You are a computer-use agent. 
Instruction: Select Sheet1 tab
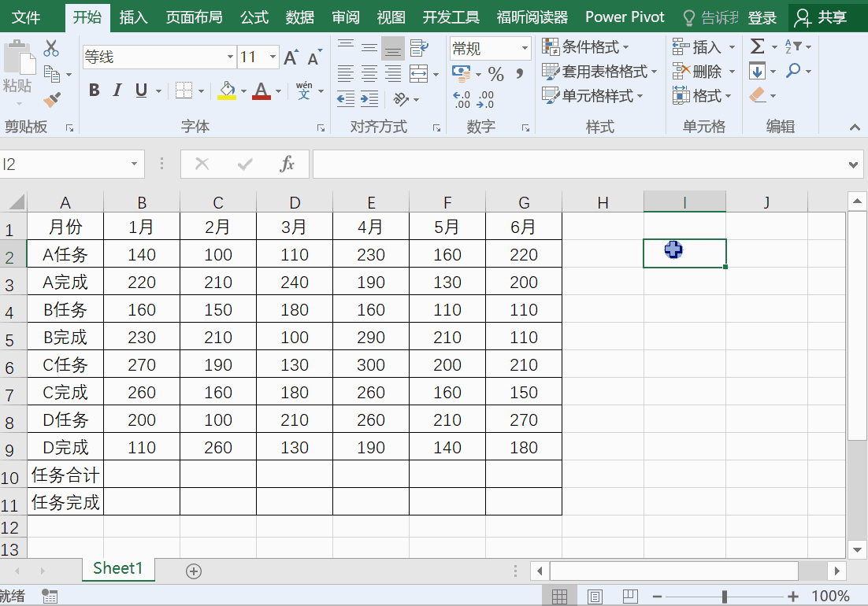118,568
